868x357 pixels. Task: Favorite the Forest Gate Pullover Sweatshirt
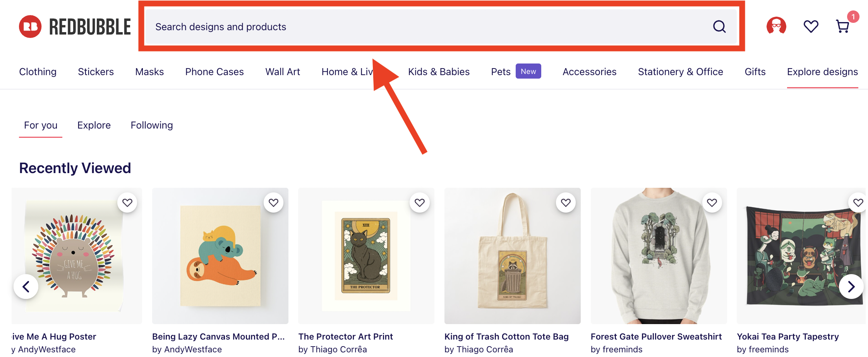(x=712, y=203)
